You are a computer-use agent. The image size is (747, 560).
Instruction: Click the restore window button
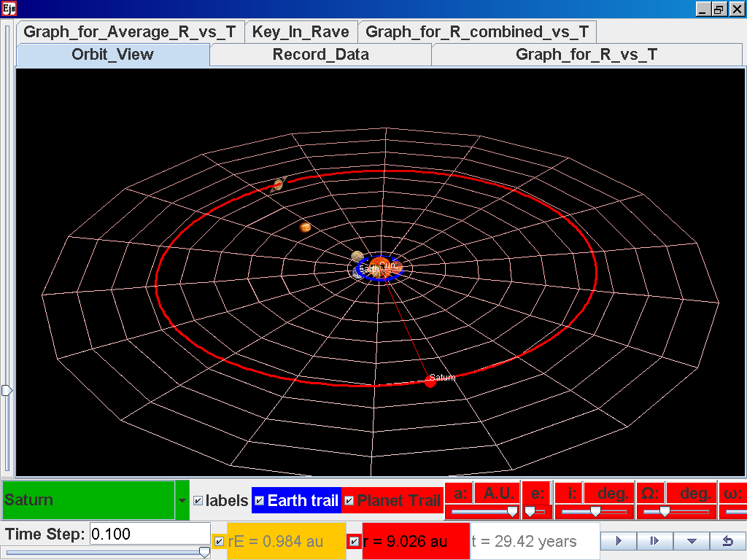click(x=719, y=9)
